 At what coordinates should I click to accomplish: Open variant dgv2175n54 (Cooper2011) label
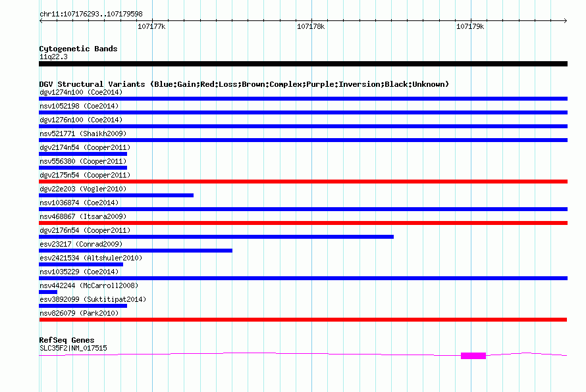point(85,175)
